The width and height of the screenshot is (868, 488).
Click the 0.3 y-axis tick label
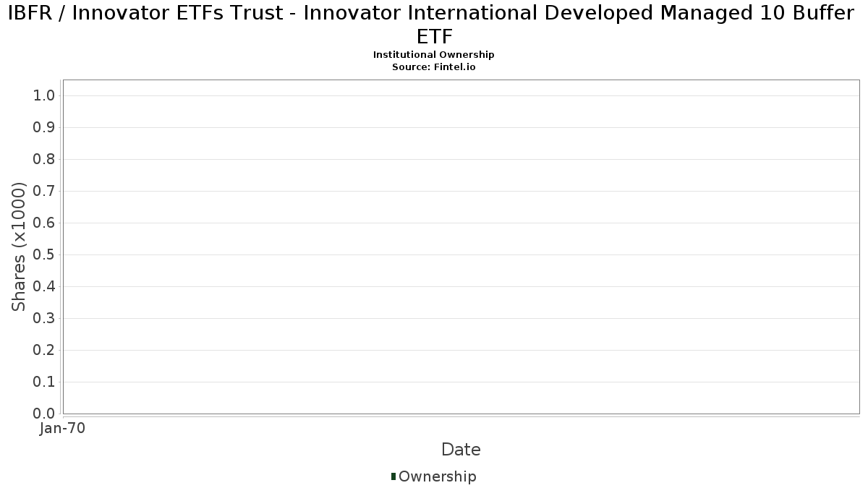45,319
